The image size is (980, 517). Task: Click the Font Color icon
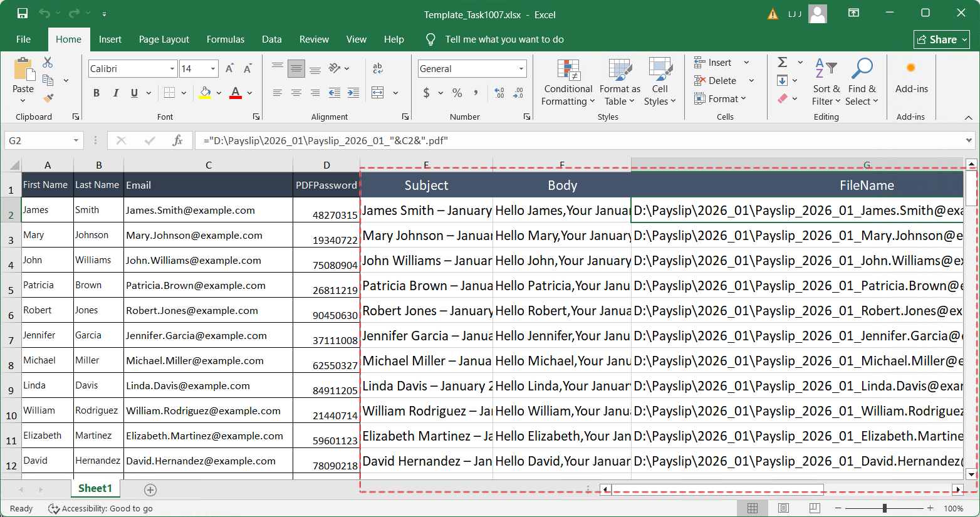[234, 93]
